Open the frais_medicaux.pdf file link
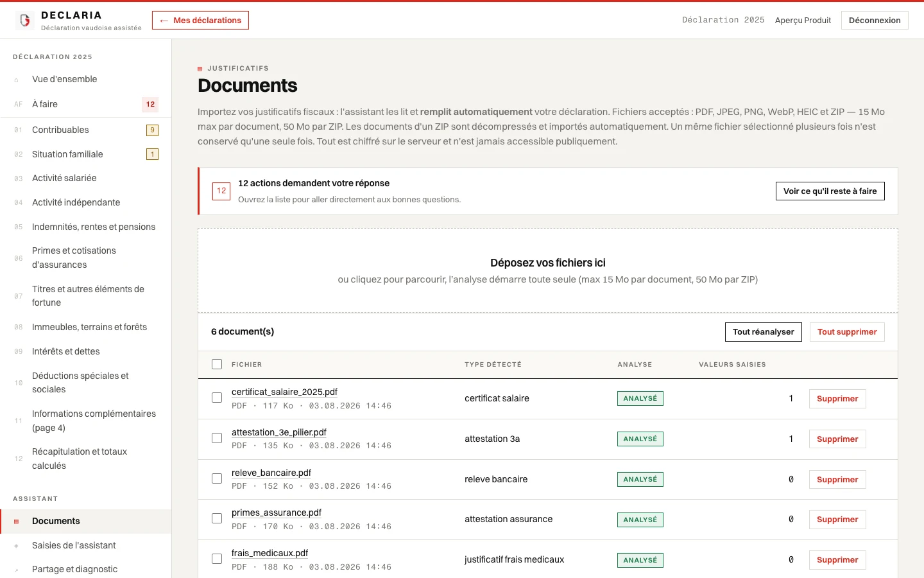The width and height of the screenshot is (924, 578). click(269, 553)
